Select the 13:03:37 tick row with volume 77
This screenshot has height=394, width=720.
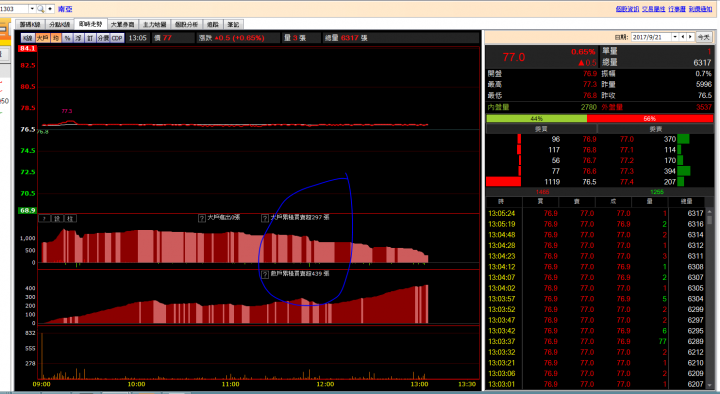596,342
